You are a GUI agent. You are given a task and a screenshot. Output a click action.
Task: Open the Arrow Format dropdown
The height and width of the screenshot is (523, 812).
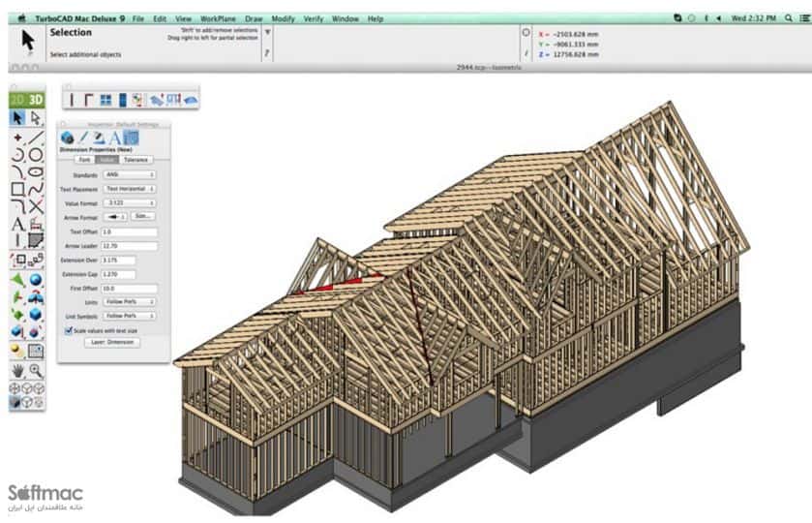(x=116, y=217)
